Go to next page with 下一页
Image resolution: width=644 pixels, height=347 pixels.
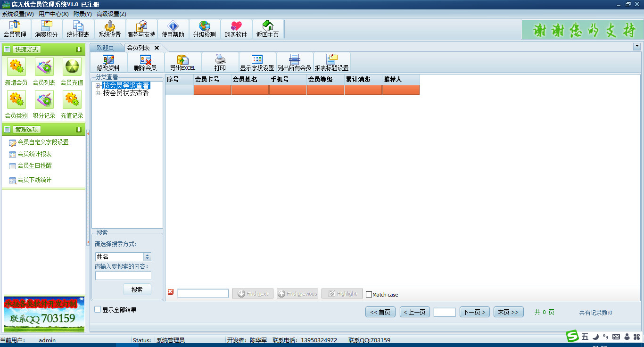click(474, 312)
